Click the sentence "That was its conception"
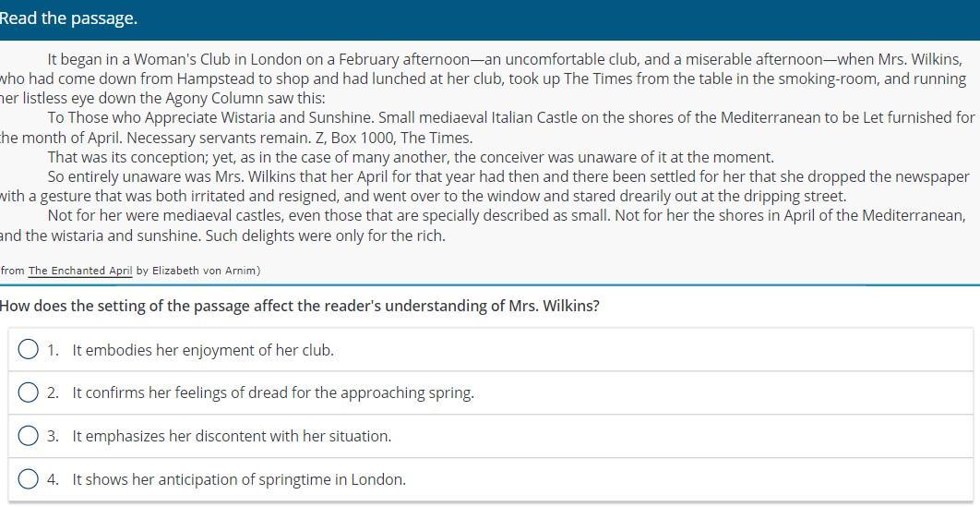980x507 pixels. [411, 157]
